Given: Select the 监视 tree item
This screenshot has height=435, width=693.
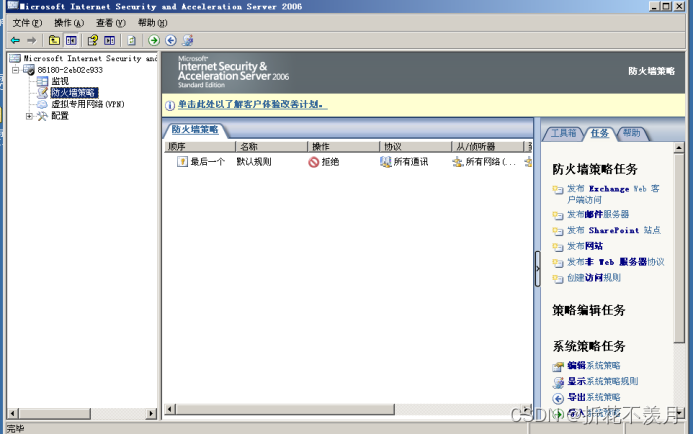Looking at the screenshot, I should pos(60,81).
